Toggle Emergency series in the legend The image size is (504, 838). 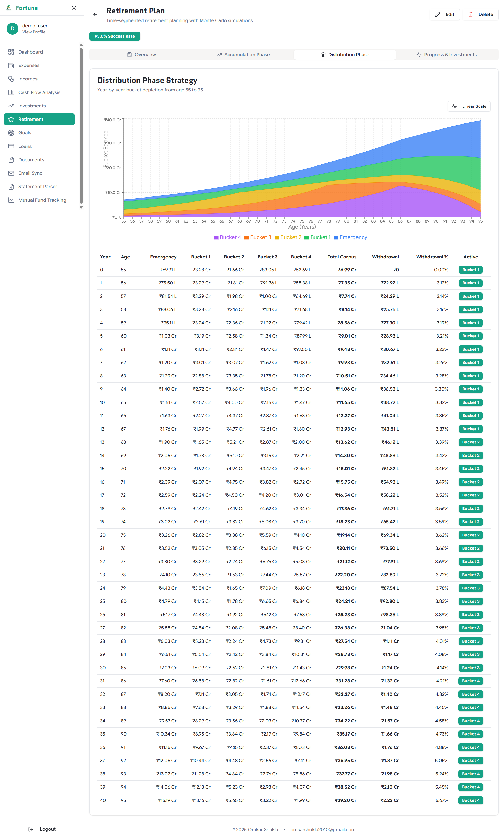click(x=350, y=237)
